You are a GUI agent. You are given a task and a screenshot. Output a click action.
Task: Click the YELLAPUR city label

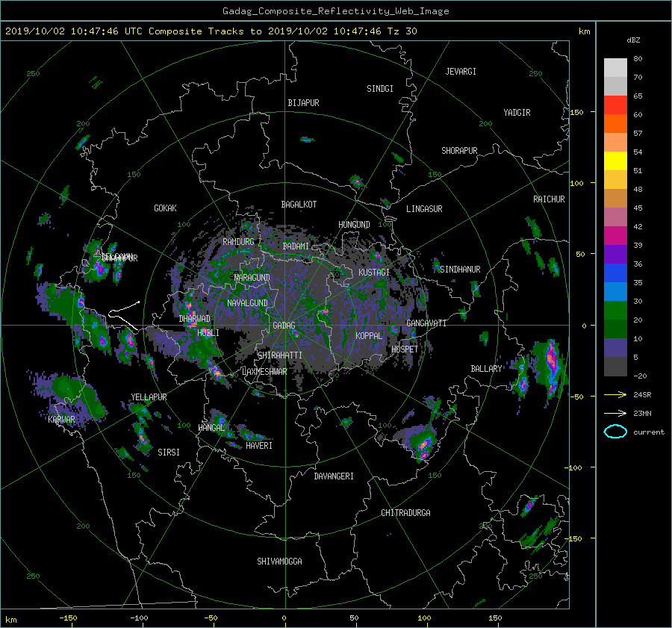pyautogui.click(x=149, y=397)
